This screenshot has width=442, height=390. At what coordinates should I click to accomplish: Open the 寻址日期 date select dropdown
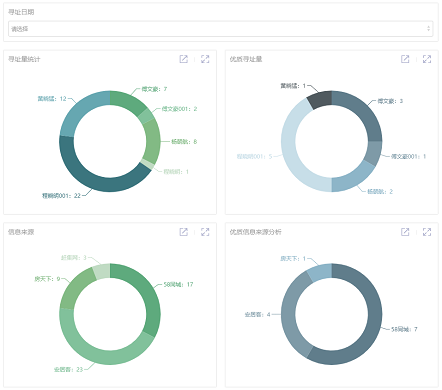(x=220, y=29)
